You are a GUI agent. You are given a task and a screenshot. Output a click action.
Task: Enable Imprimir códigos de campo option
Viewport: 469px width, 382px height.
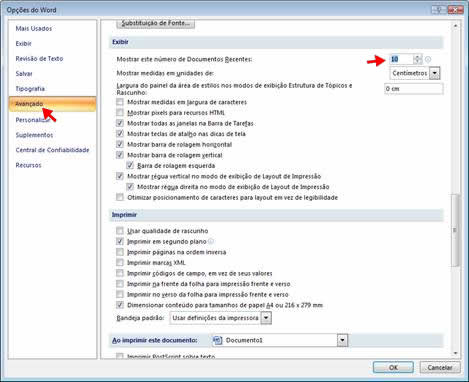(120, 273)
